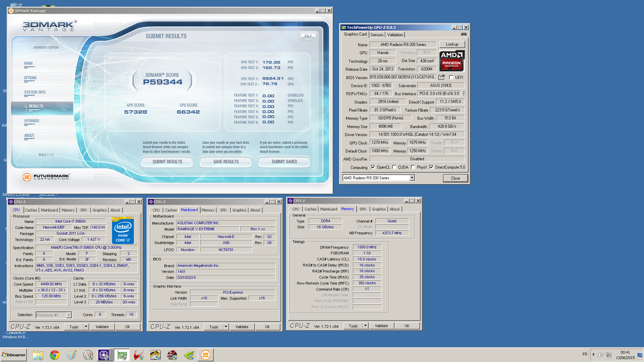The width and height of the screenshot is (644, 362).
Task: Open GPU Tweak from the taskbar
Action: 172,355
